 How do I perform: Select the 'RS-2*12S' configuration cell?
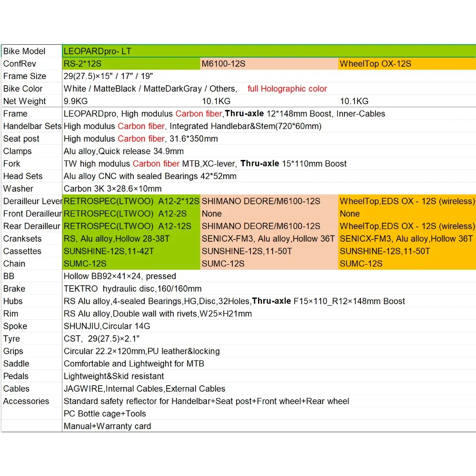coord(131,64)
